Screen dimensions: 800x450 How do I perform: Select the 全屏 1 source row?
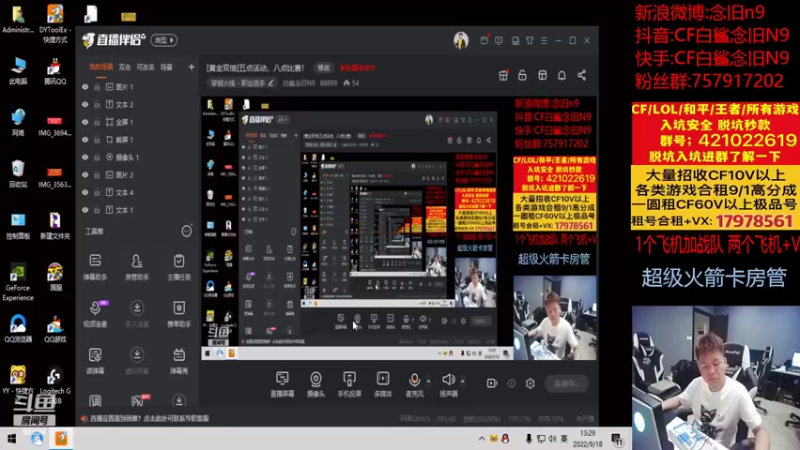click(138, 122)
